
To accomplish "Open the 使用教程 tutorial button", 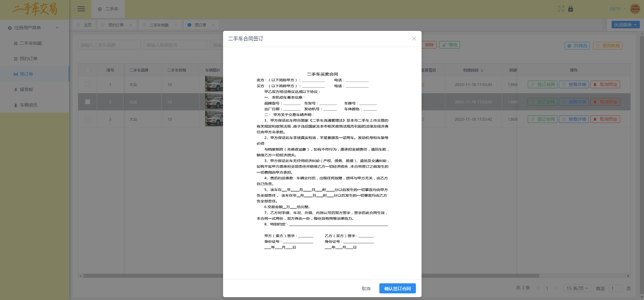I will click(x=608, y=46).
